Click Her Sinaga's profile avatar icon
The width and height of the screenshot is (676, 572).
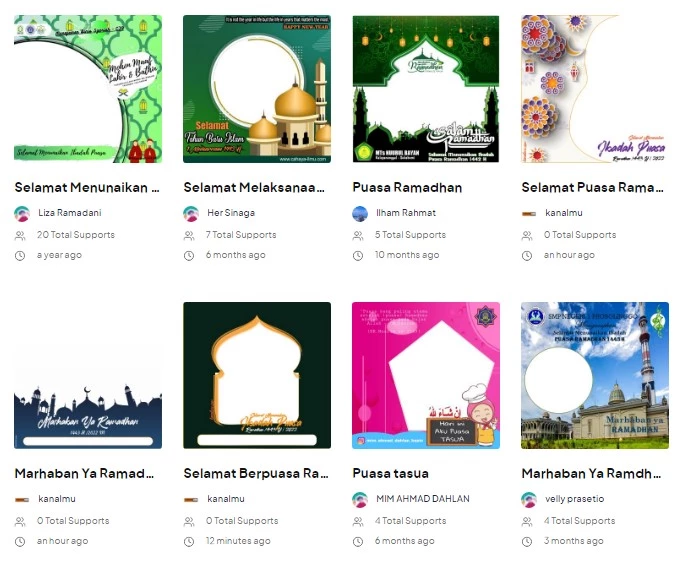coord(191,213)
